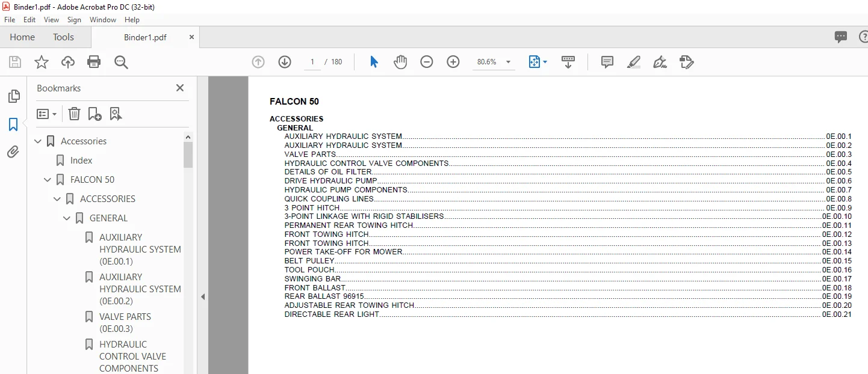Collapse the Accessories bookmark node

point(38,141)
